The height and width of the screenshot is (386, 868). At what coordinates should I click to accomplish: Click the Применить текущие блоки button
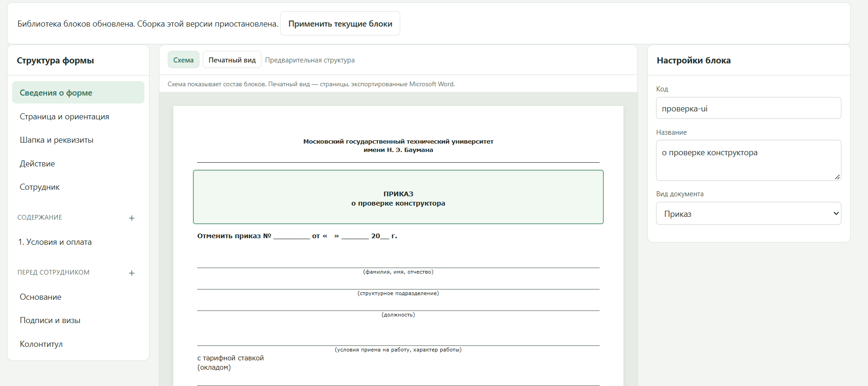click(x=340, y=24)
